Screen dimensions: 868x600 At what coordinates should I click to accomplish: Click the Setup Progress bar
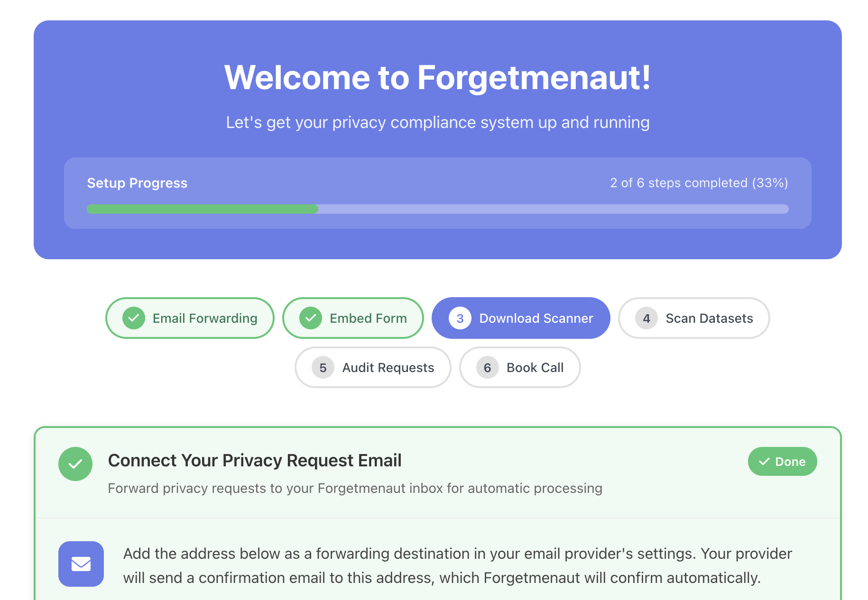point(436,209)
